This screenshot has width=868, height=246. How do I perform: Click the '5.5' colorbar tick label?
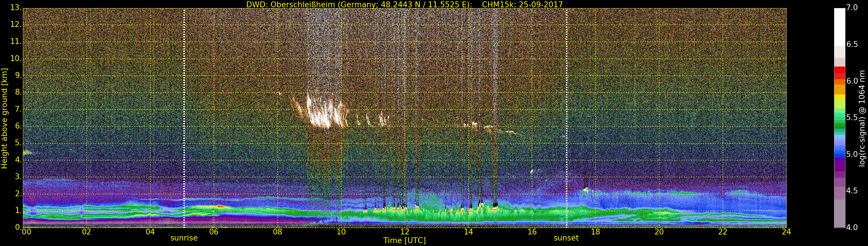[852, 117]
